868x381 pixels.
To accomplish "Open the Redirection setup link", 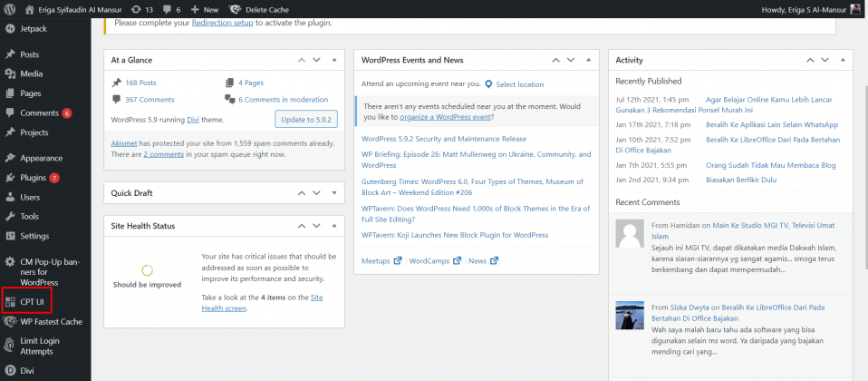I will pos(223,24).
